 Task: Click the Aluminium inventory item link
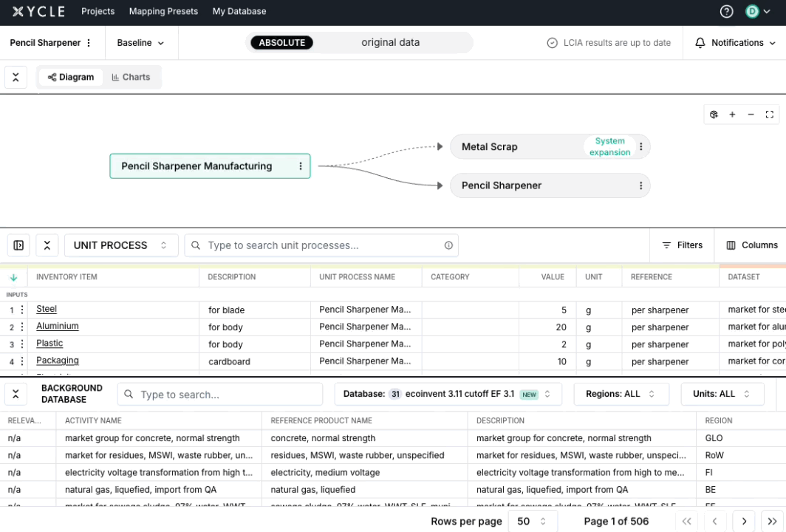[58, 327]
